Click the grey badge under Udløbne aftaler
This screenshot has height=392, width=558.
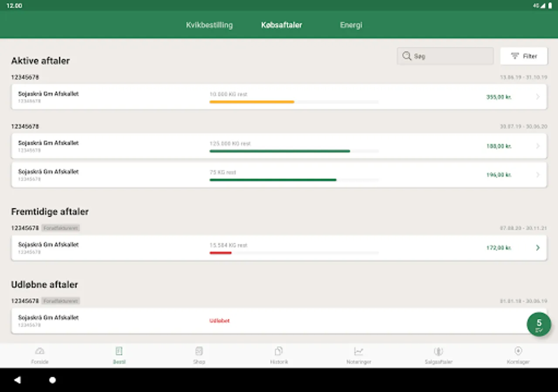click(61, 301)
